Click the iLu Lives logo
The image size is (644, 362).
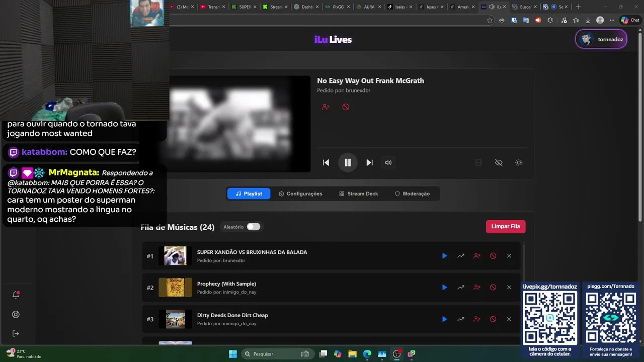[x=333, y=40]
